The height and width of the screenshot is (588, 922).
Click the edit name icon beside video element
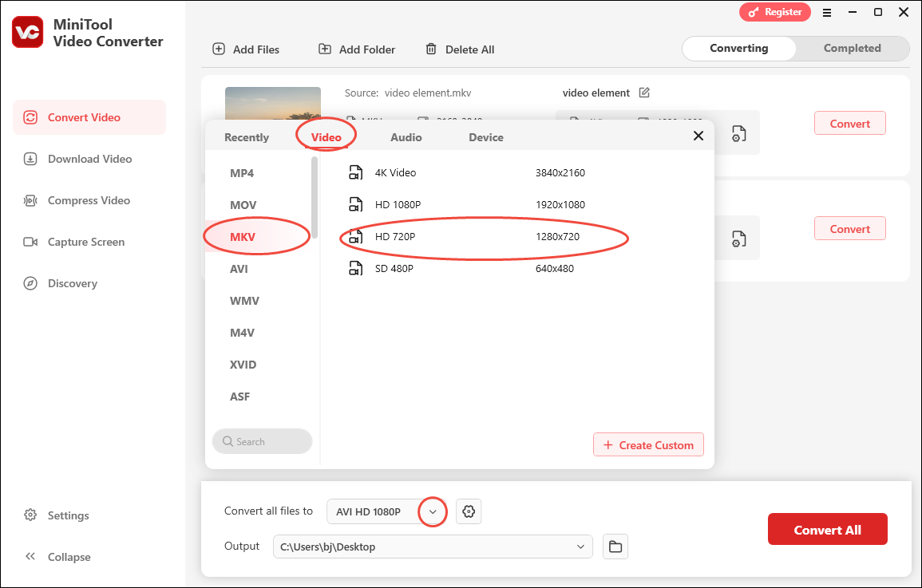[644, 93]
